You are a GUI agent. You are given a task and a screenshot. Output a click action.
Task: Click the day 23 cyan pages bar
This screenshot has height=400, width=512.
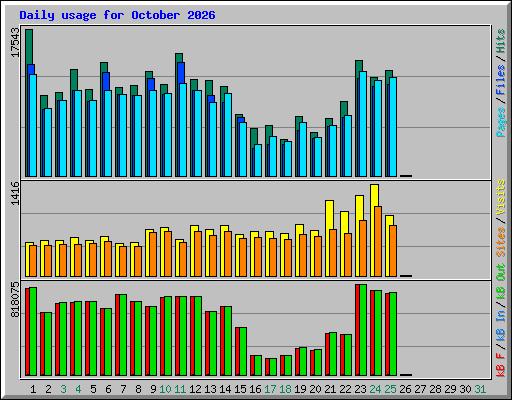tap(363, 124)
